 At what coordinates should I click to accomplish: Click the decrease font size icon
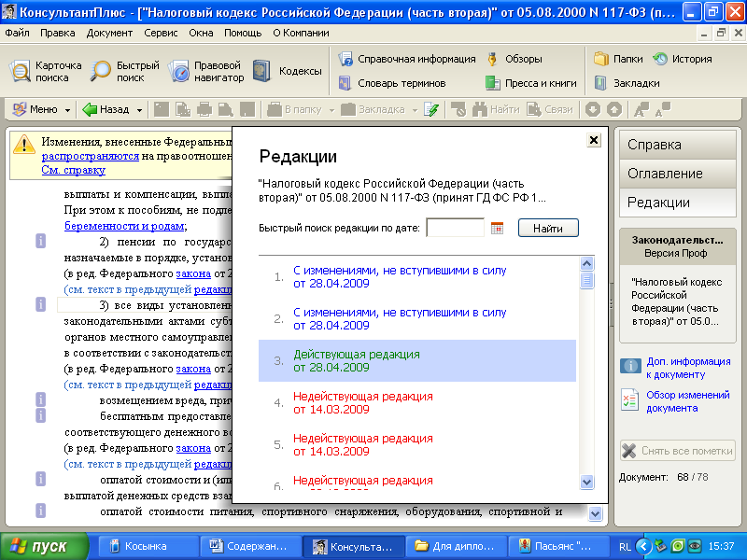pos(663,109)
